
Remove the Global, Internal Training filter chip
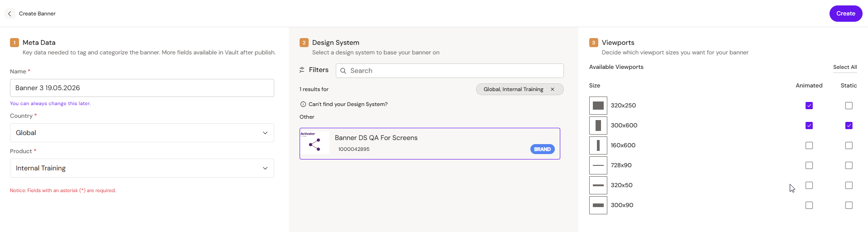(552, 89)
